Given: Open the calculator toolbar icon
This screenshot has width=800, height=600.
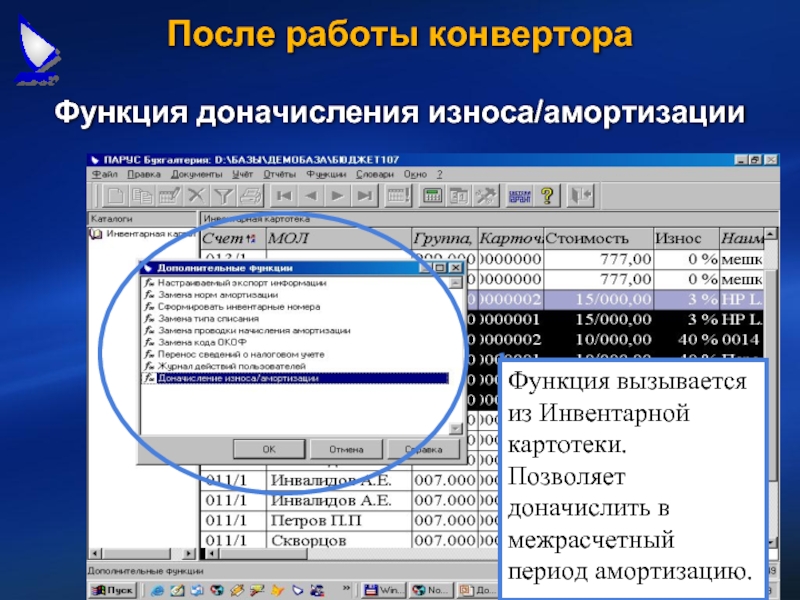Looking at the screenshot, I should 432,195.
